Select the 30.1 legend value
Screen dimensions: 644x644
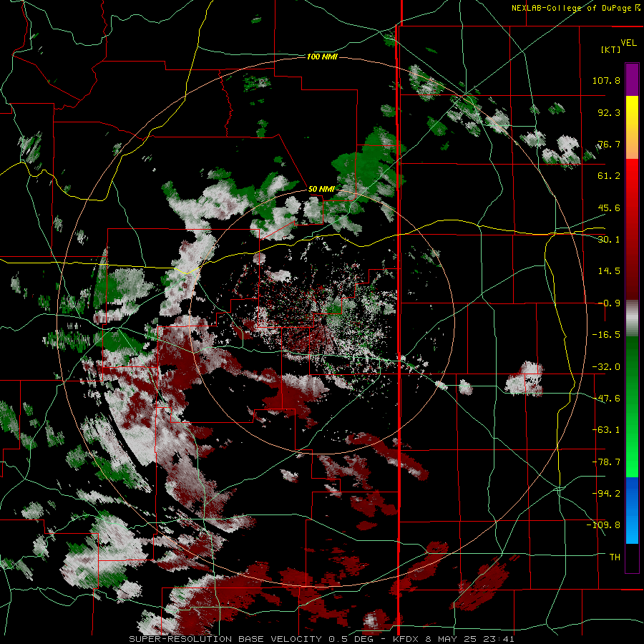609,240
